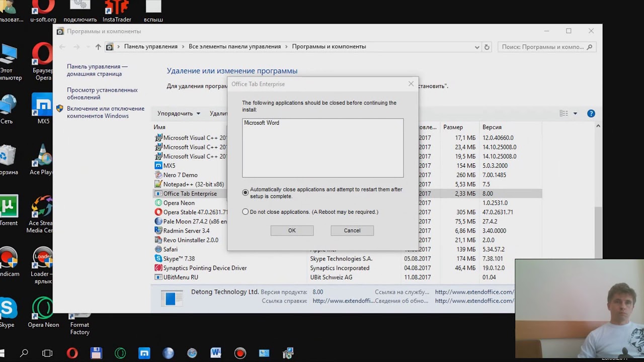Select Notepad++ (32-bit x86) program icon
Viewport: 644px width, 362px height.
point(158,184)
